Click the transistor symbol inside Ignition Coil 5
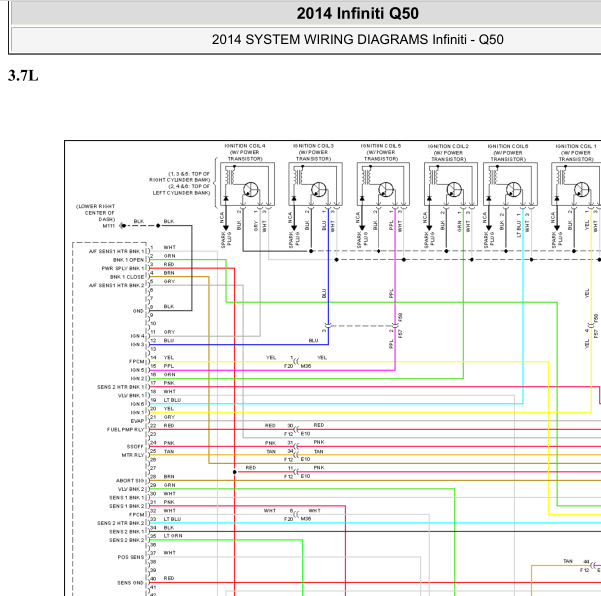Image resolution: width=601 pixels, height=596 pixels. point(386,189)
